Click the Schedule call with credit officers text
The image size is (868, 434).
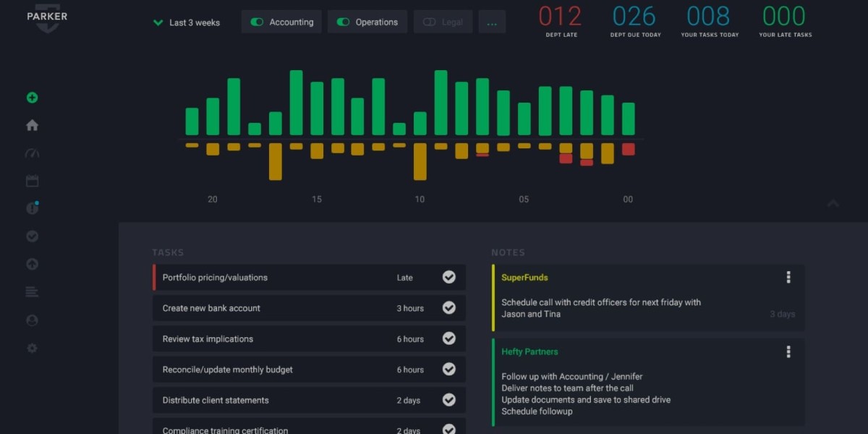coord(601,308)
